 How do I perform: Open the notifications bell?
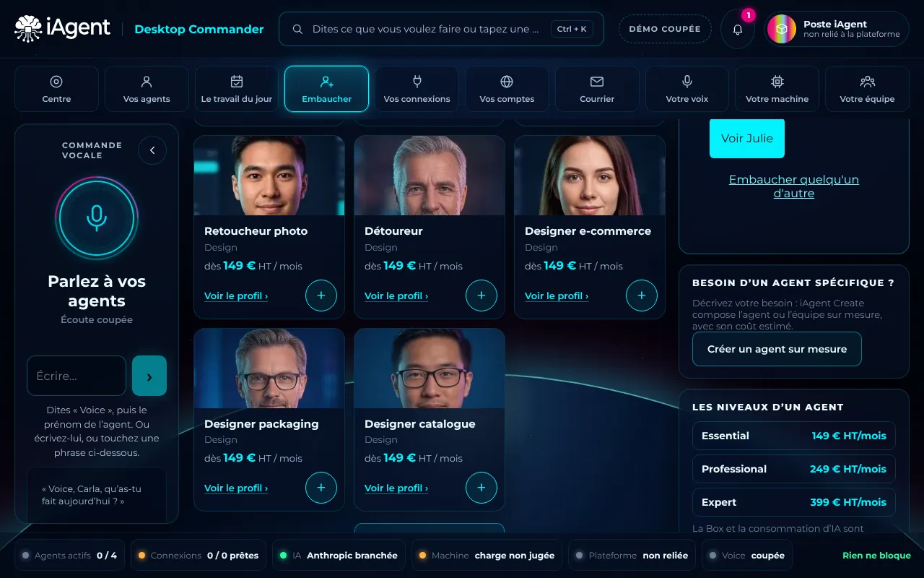pyautogui.click(x=738, y=30)
